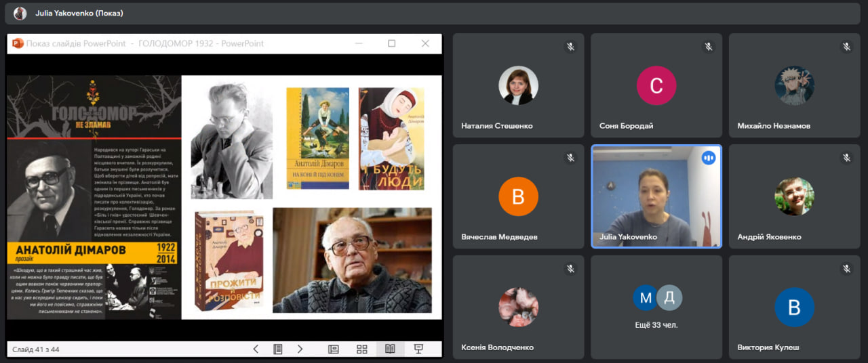This screenshot has width=868, height=363.
Task: Close the PowerPoint slide show window
Action: point(425,43)
